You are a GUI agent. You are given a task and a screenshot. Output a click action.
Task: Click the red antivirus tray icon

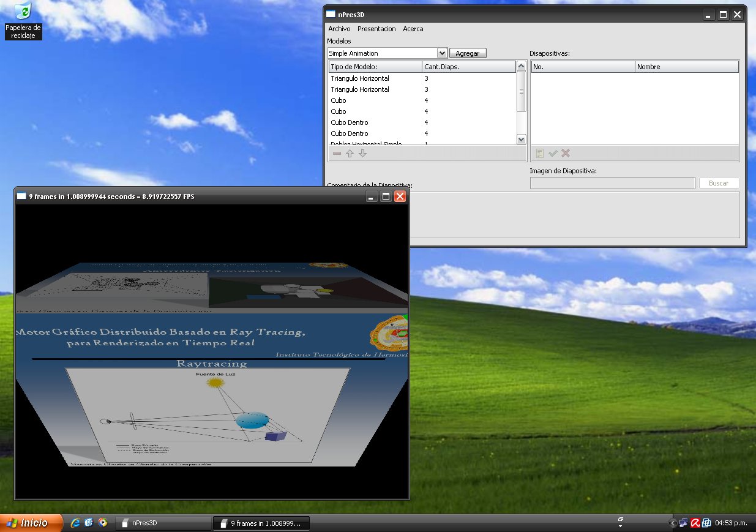695,523
